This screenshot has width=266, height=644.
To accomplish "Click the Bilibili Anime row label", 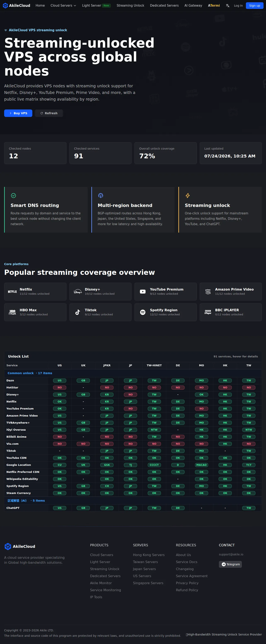I will point(16,437).
